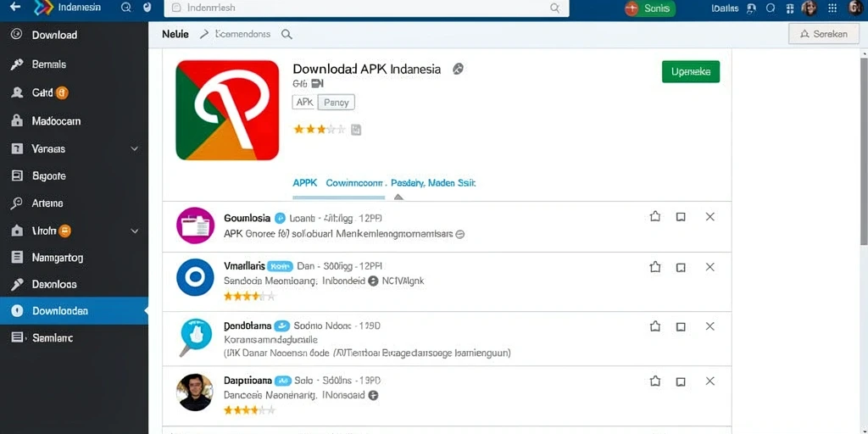Open Goumlosia app icon
This screenshot has width=868, height=434.
click(195, 225)
